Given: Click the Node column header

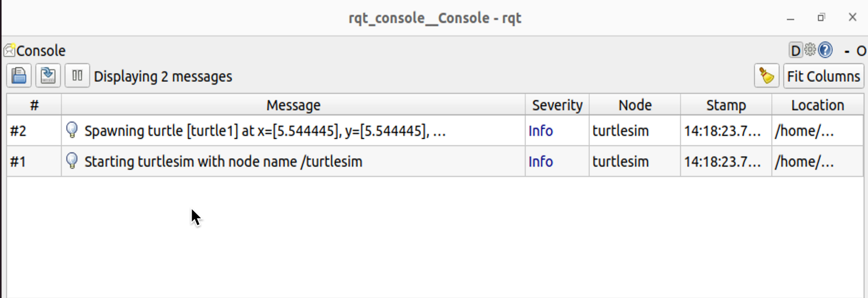Looking at the screenshot, I should [635, 105].
